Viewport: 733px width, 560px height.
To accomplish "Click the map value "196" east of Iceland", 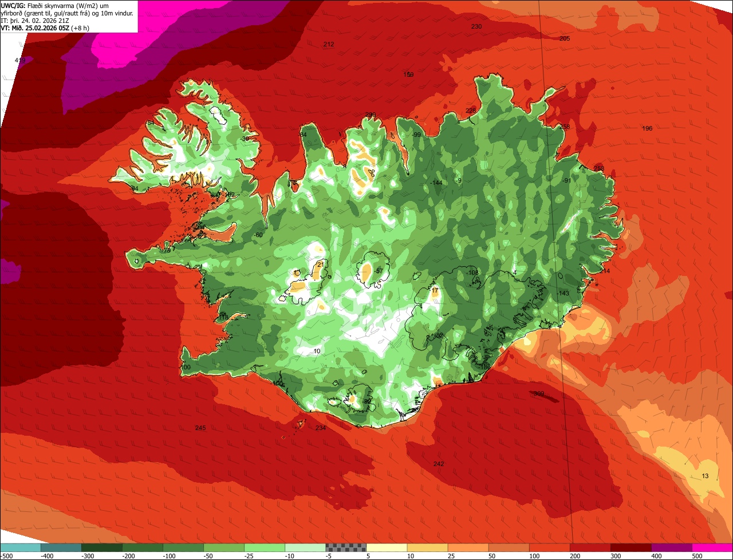I will click(647, 128).
